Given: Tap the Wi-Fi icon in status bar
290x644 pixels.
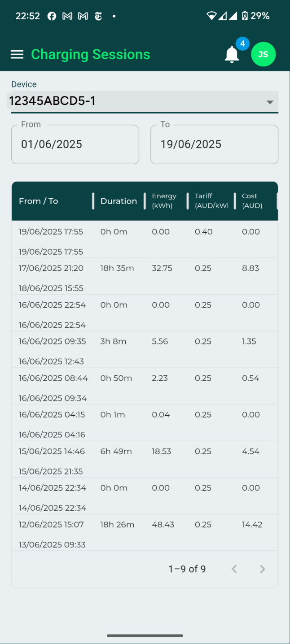Looking at the screenshot, I should click(211, 16).
